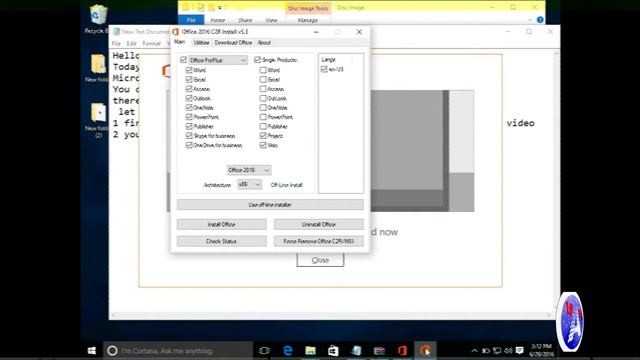The image size is (640, 360).
Task: Click the Uninstall Office button
Action: click(x=319, y=224)
